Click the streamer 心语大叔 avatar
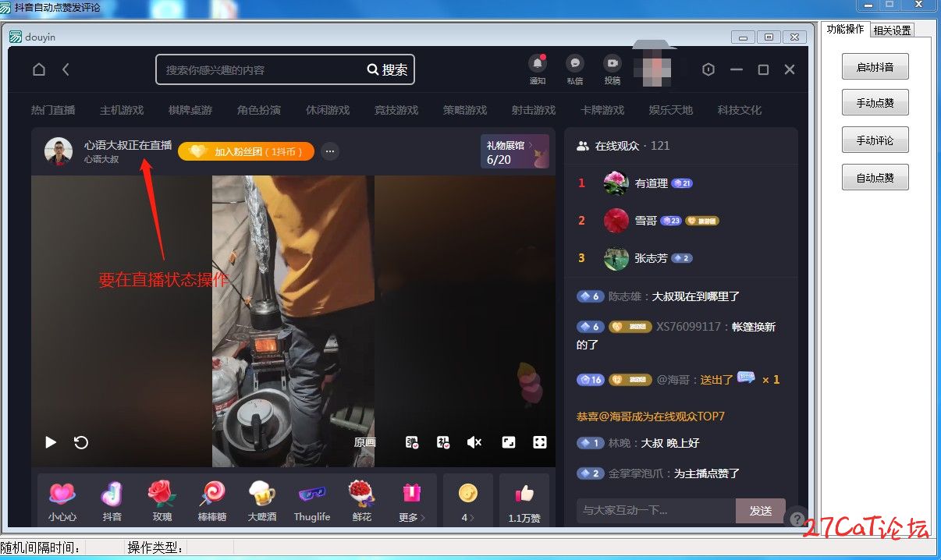The image size is (941, 560). [59, 151]
